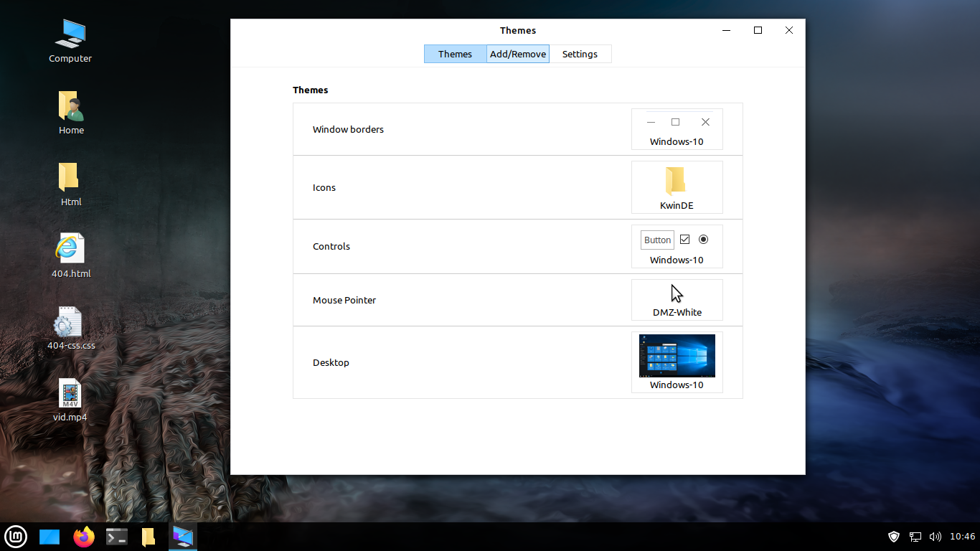Switch to the Themes tab

(455, 54)
